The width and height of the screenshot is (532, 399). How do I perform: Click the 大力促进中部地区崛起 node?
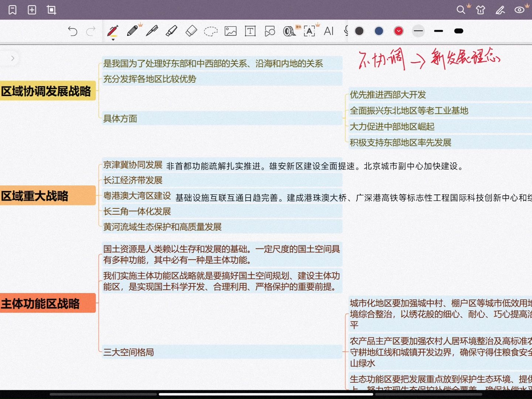pyautogui.click(x=440, y=126)
